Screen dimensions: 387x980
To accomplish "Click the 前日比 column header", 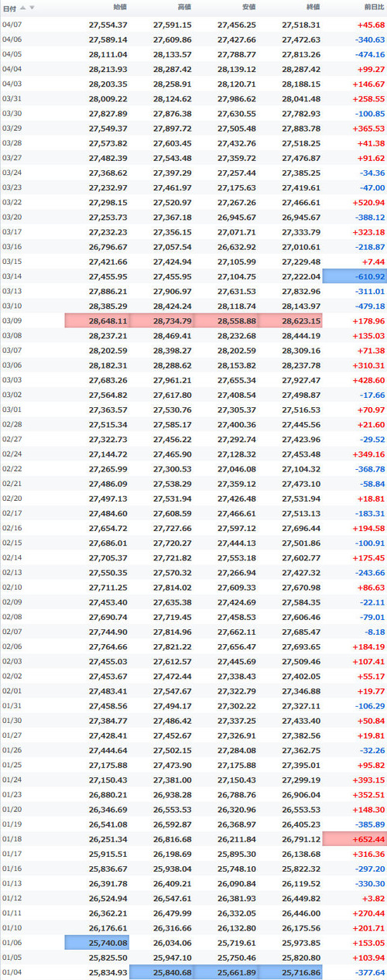I will [374, 7].
